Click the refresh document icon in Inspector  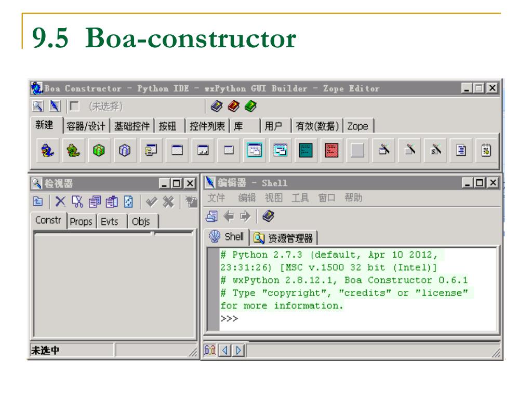[x=129, y=202]
